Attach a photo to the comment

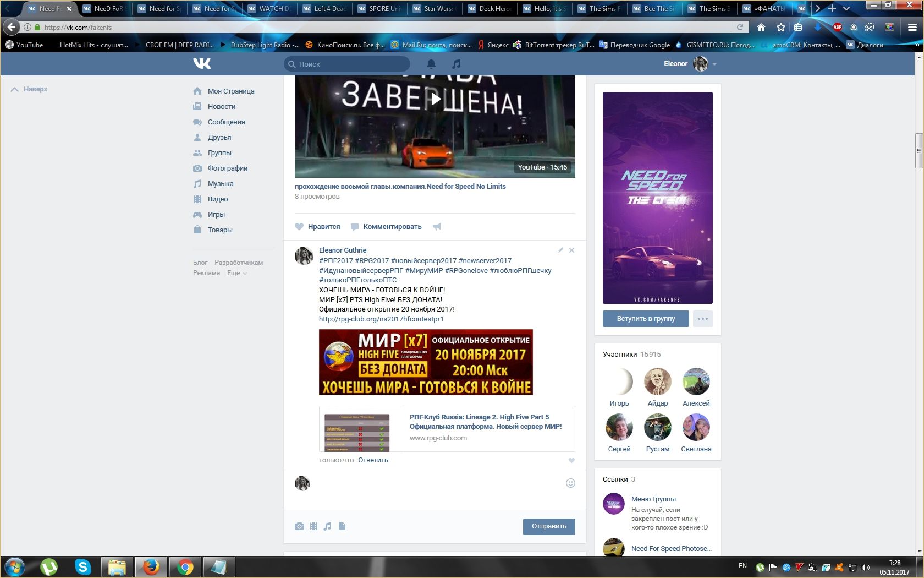pyautogui.click(x=299, y=526)
